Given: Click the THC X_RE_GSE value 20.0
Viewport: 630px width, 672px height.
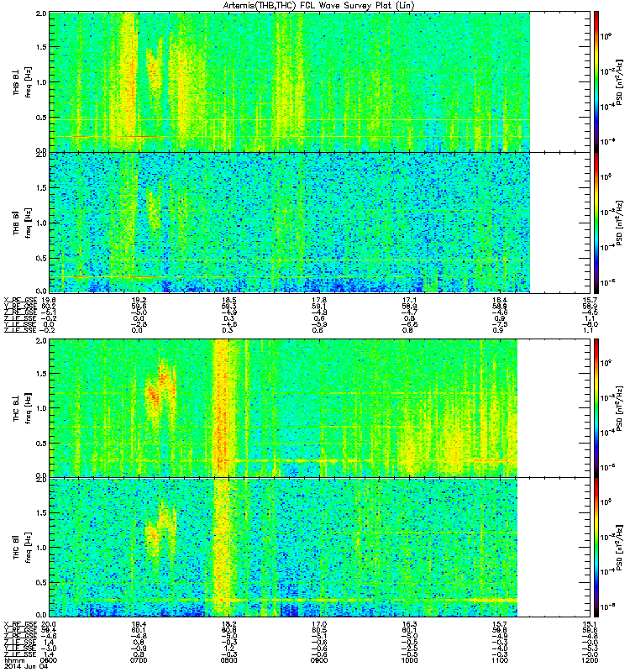Looking at the screenshot, I should point(48,624).
